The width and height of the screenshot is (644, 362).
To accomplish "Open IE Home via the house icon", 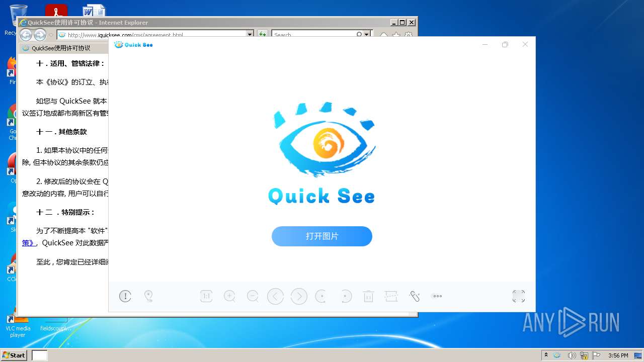I will 383,35.
